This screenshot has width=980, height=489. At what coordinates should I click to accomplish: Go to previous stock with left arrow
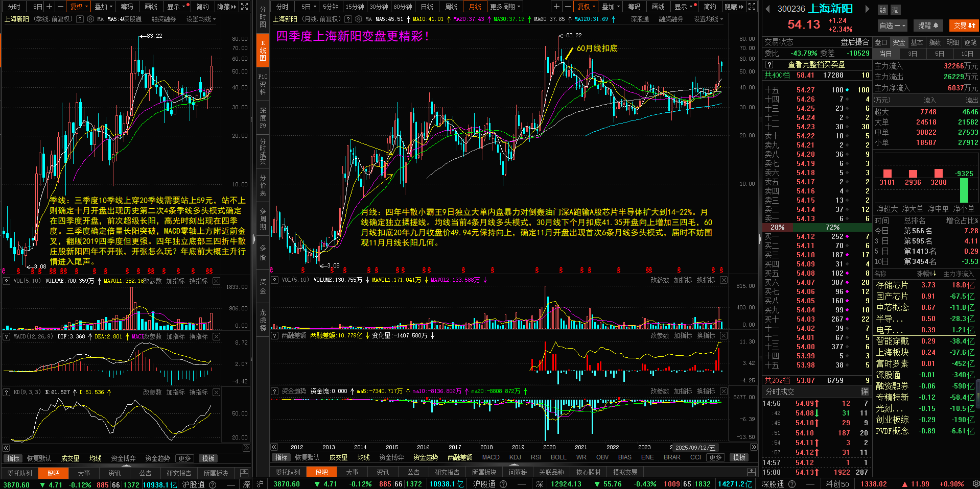tap(767, 9)
